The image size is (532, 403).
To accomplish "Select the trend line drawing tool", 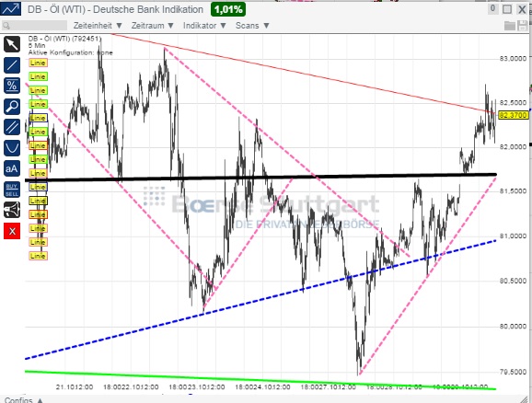I will click(x=12, y=65).
